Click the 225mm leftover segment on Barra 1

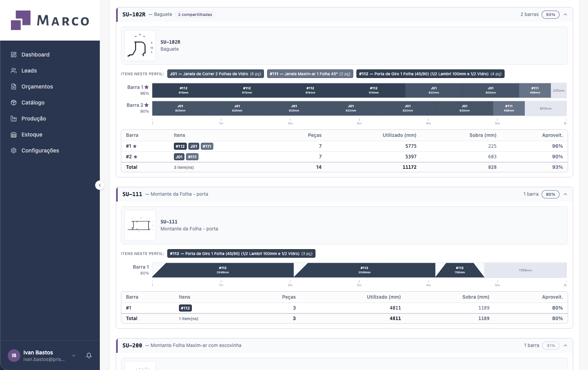[558, 90]
